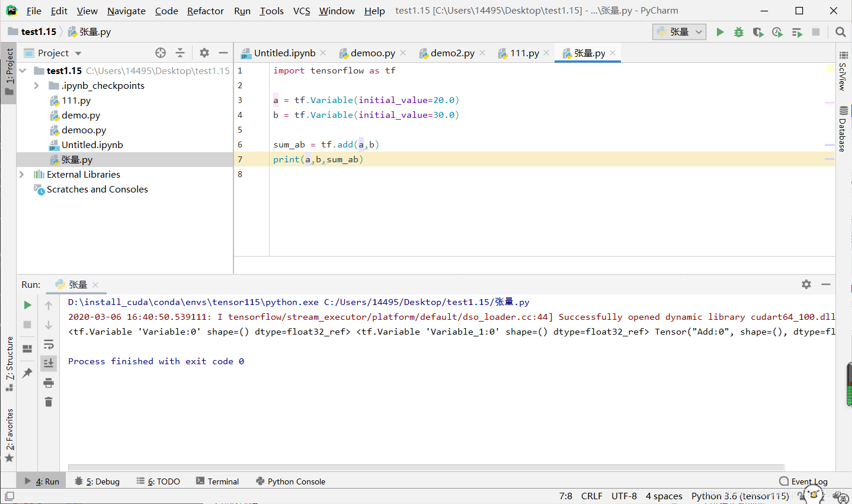
Task: Pin the Run tab
Action: pyautogui.click(x=27, y=373)
